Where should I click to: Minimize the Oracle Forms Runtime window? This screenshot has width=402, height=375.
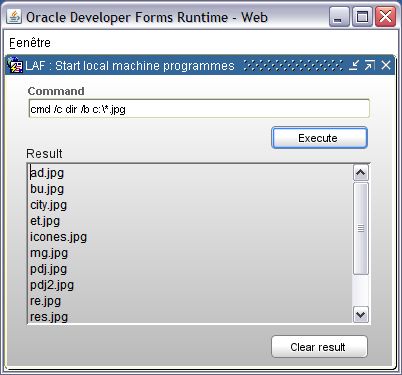tap(339, 17)
